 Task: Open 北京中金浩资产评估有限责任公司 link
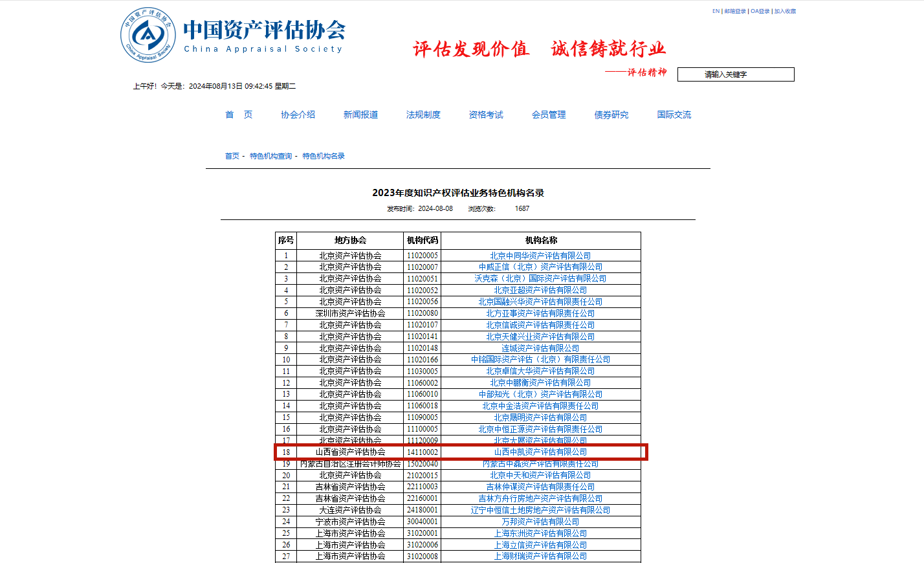(x=540, y=406)
